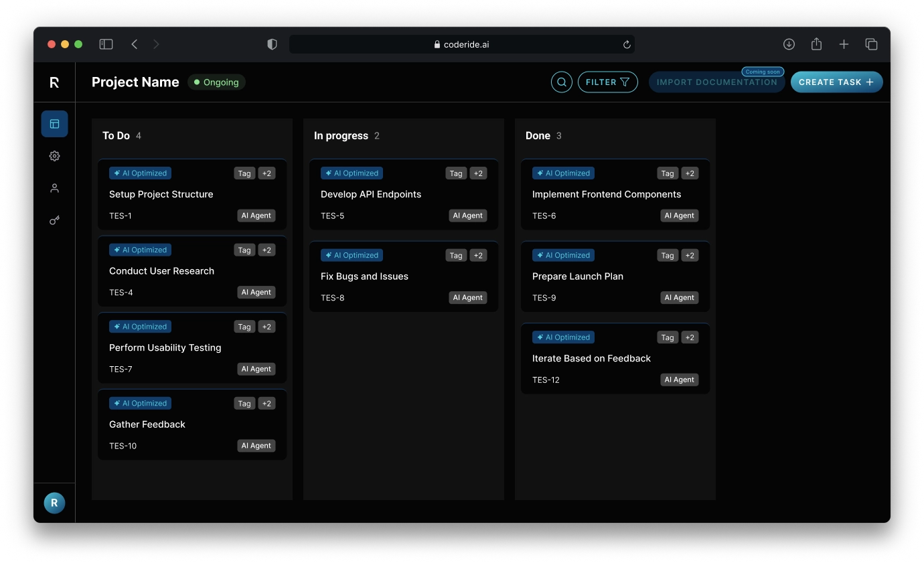This screenshot has height=563, width=924.
Task: Open a new Safari tab
Action: [844, 44]
